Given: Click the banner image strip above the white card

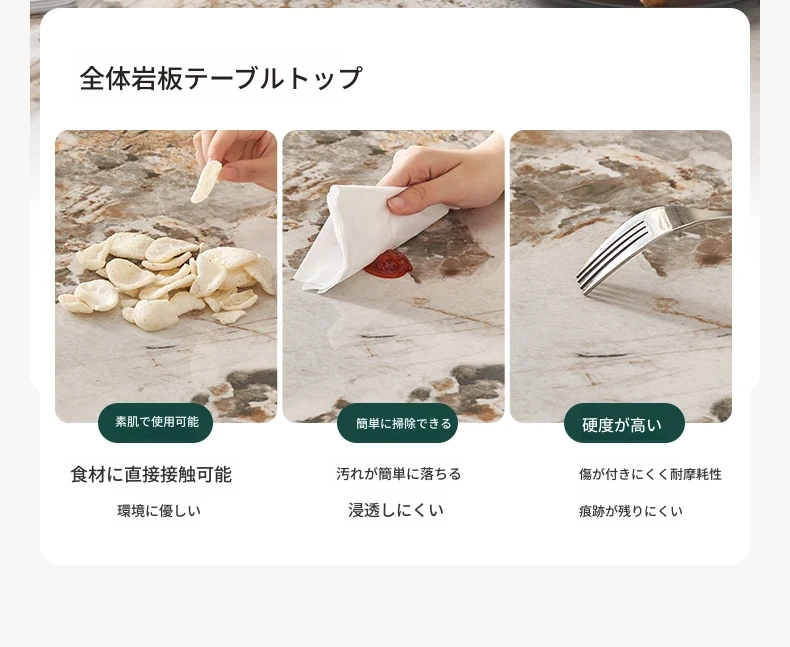Looking at the screenshot, I should tap(395, 4).
